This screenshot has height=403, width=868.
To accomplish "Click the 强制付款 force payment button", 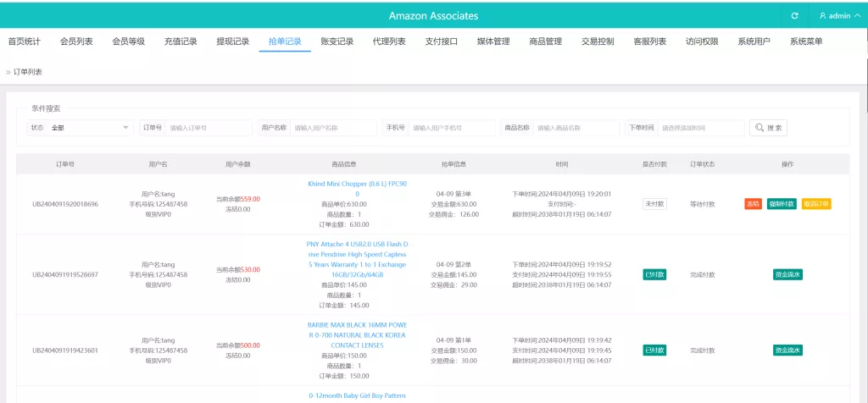I will pos(782,204).
